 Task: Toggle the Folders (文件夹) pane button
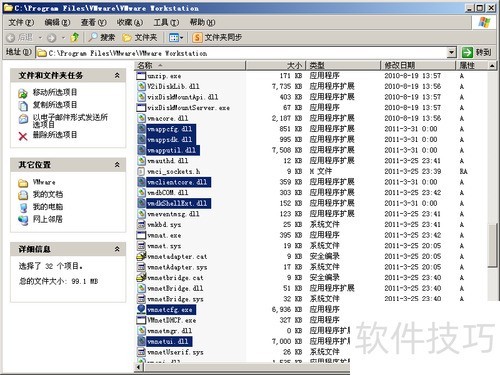[x=140, y=37]
